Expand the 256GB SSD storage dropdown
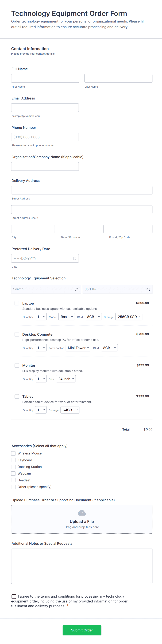This screenshot has height=644, width=162. coord(129,316)
